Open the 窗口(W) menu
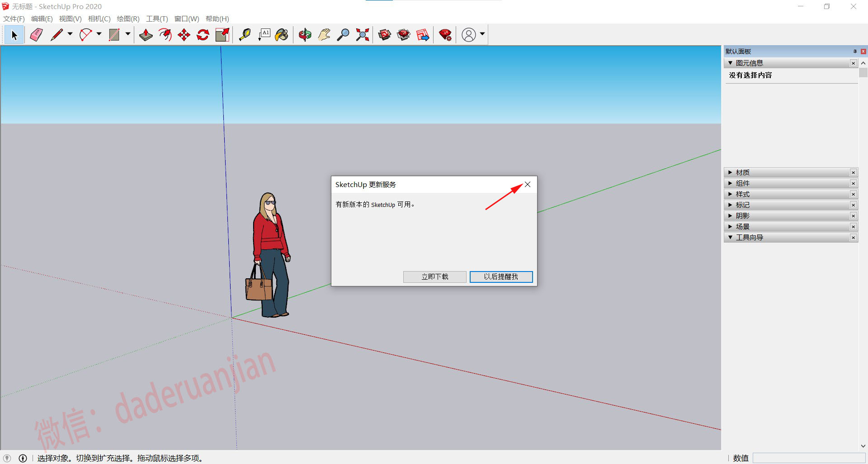 tap(187, 19)
